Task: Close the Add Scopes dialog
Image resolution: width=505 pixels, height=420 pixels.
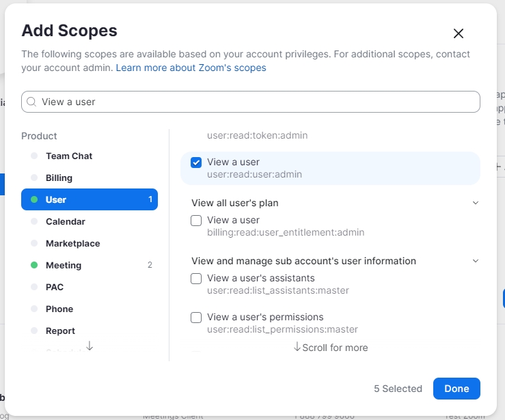Action: 459,33
